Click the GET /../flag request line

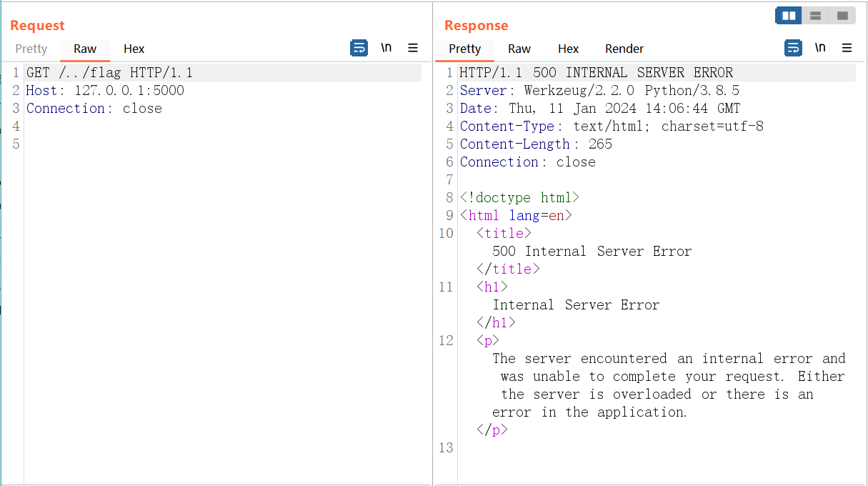tap(109, 73)
